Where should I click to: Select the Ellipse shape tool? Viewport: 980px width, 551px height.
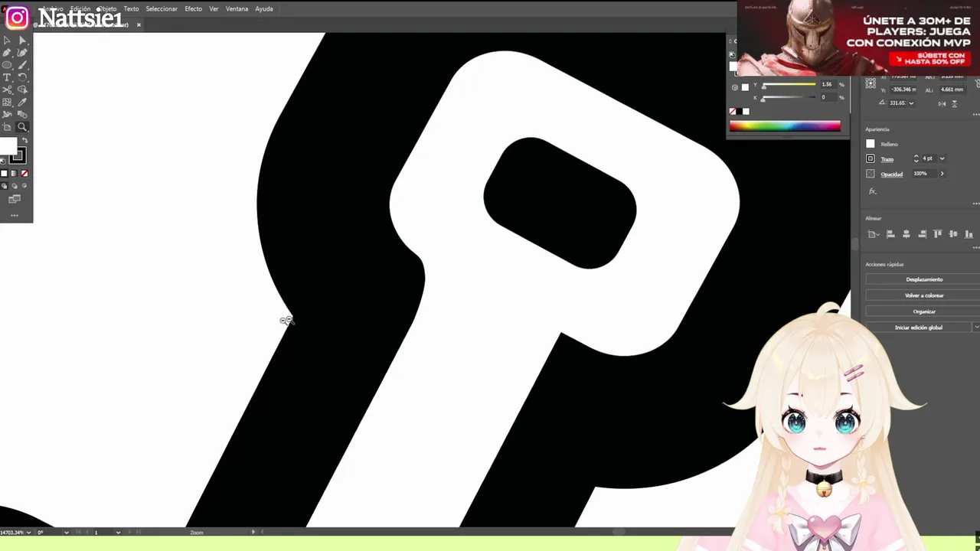click(x=7, y=64)
